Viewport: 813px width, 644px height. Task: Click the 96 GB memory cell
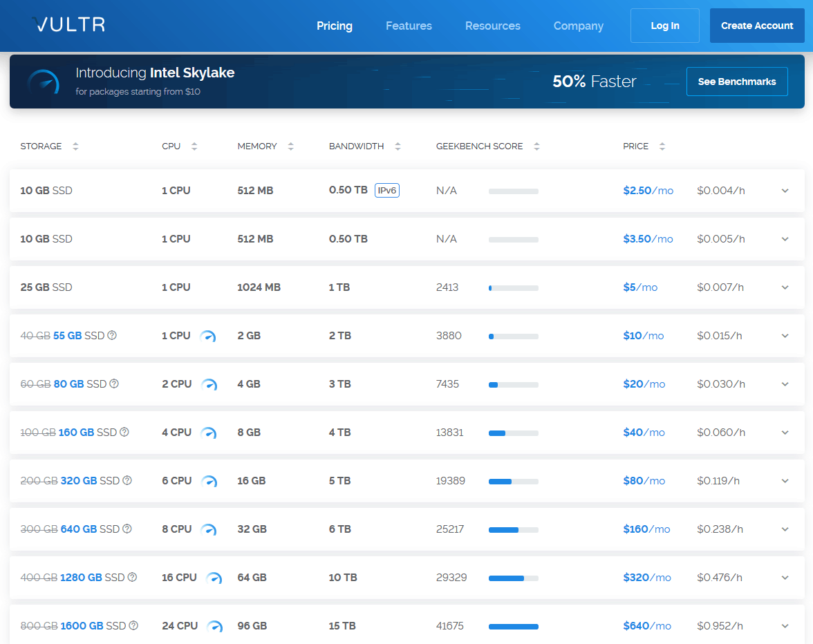pyautogui.click(x=252, y=626)
